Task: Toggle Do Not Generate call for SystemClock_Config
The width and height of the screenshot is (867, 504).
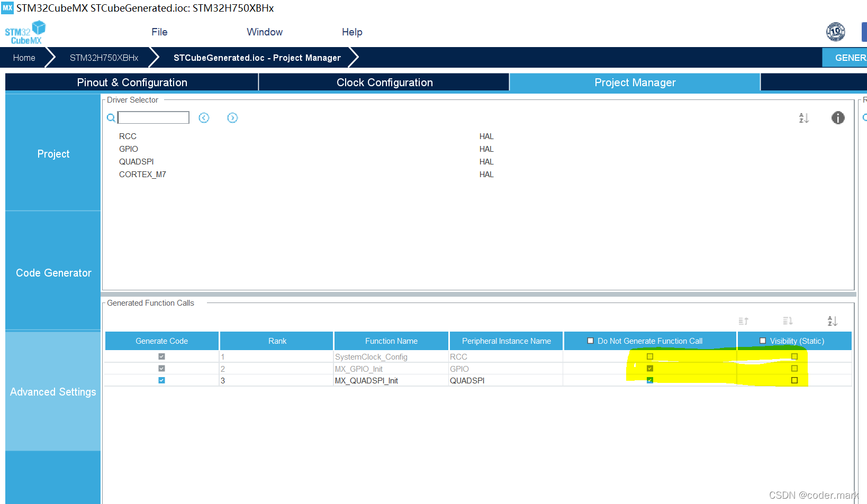Action: pyautogui.click(x=650, y=356)
